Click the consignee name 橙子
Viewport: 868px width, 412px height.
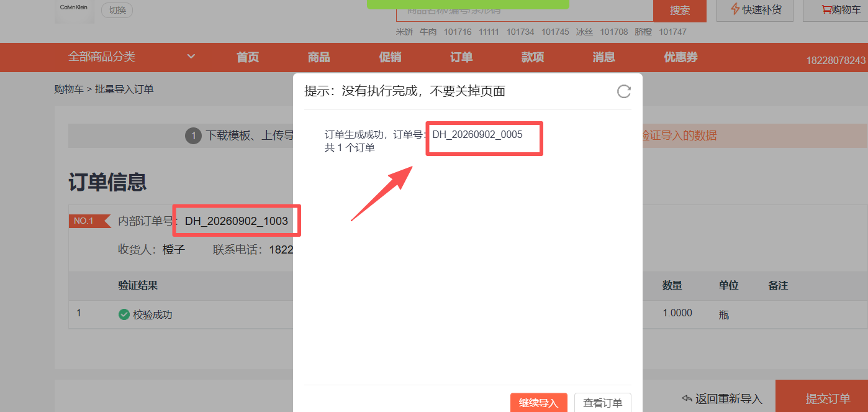174,250
